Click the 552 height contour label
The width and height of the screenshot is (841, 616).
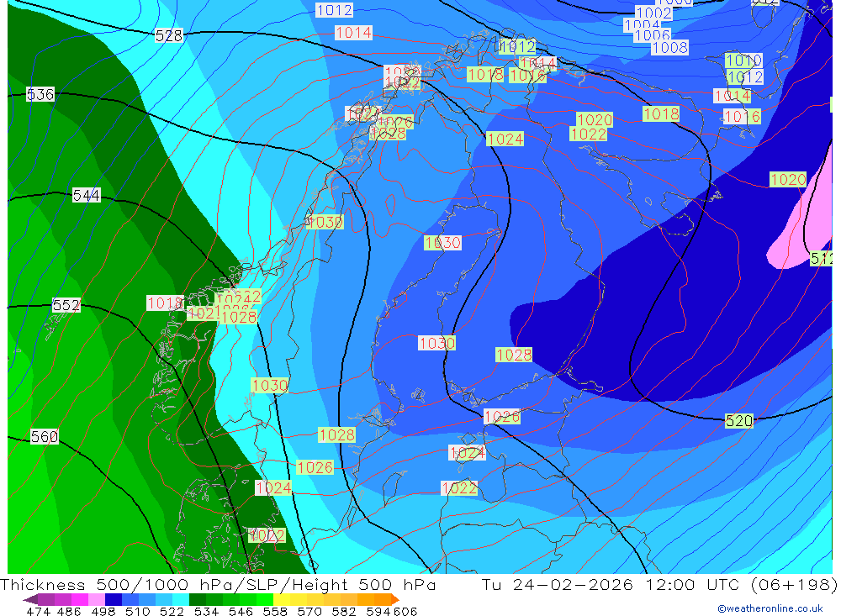pos(66,306)
